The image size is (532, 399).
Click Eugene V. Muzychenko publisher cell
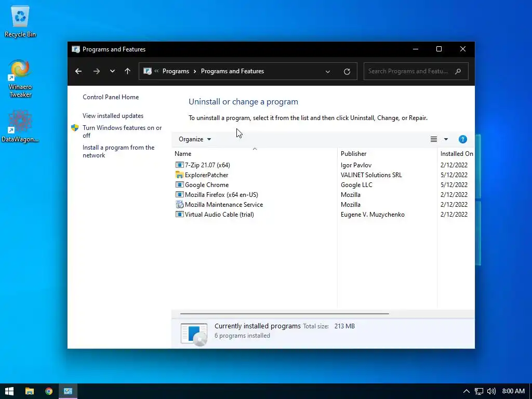[x=373, y=215]
